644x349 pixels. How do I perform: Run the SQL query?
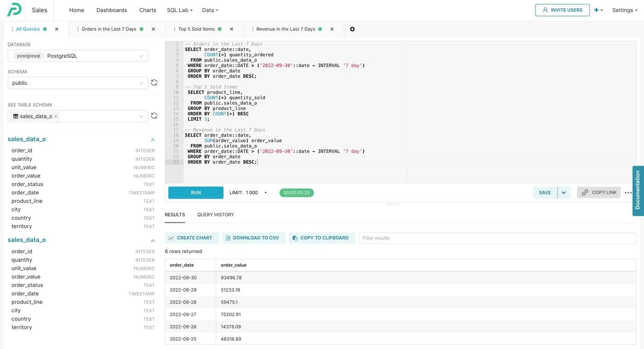195,193
